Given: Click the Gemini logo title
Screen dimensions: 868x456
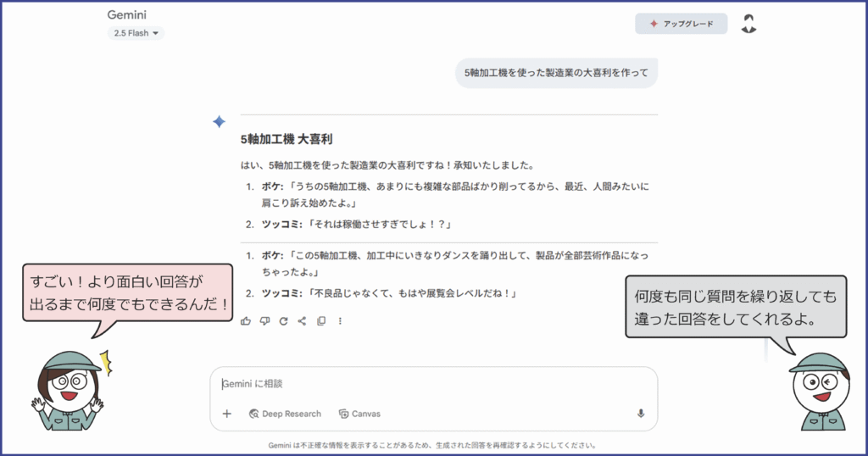Looking at the screenshot, I should point(127,15).
